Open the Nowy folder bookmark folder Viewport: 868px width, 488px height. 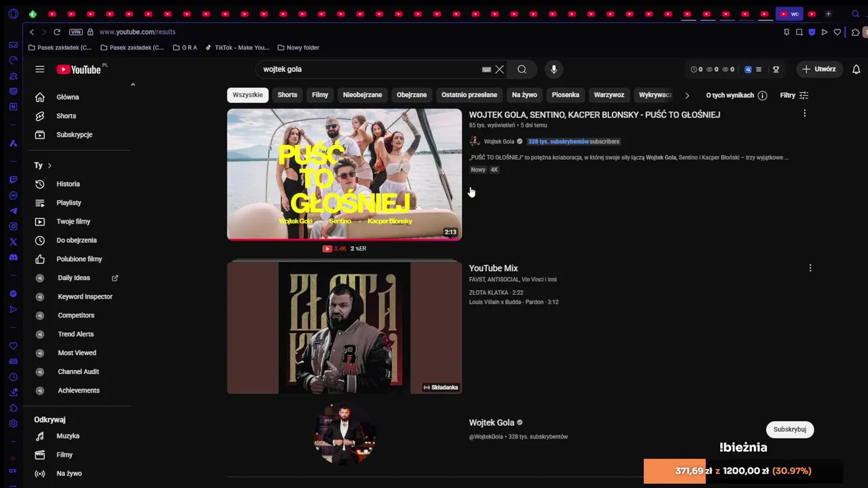coord(298,47)
